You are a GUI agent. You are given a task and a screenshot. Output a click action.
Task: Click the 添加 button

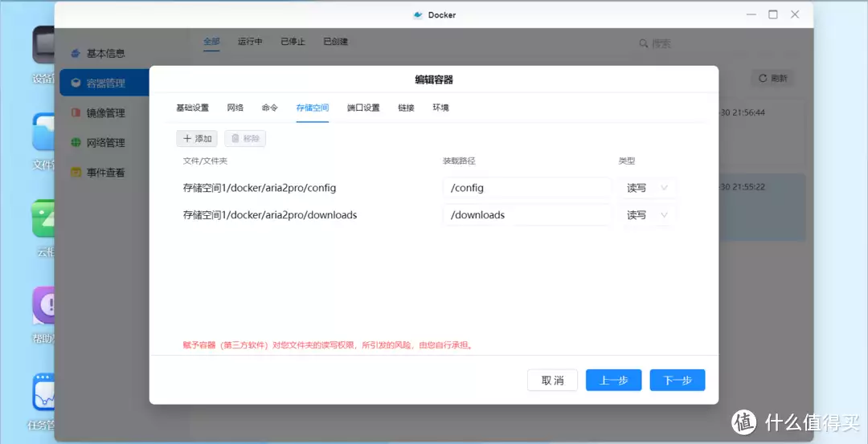coord(197,139)
